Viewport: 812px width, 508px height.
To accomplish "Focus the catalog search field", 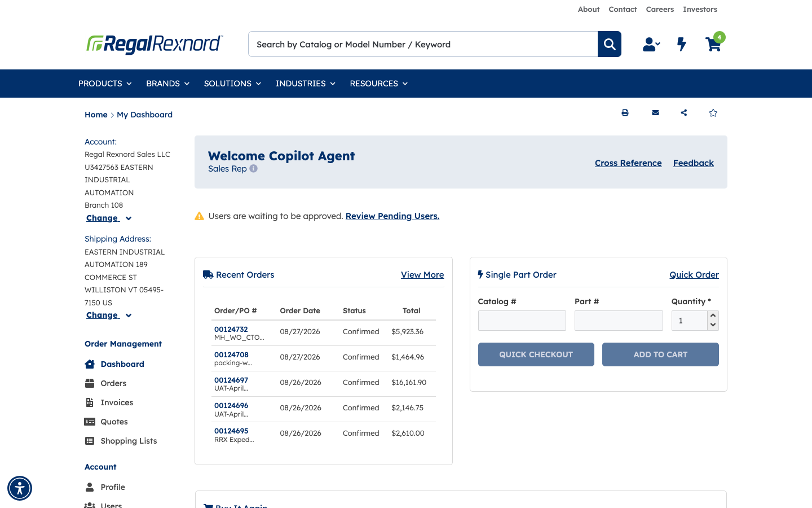I will [x=423, y=44].
